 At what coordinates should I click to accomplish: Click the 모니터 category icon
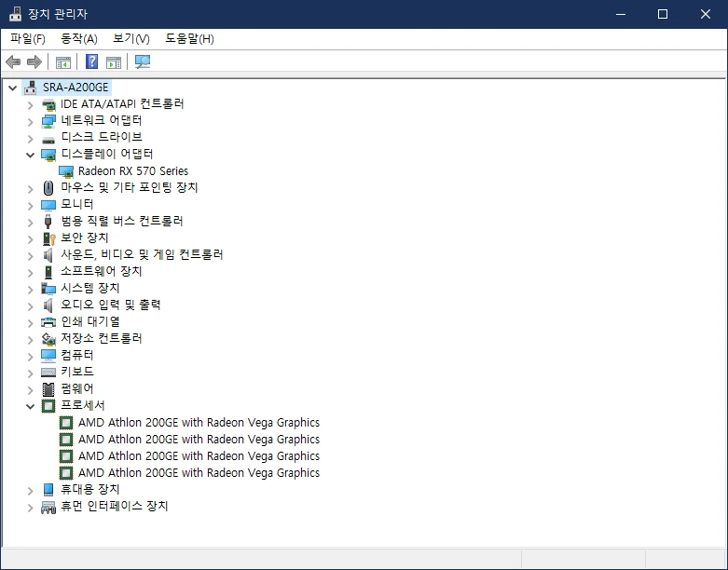[x=48, y=205]
